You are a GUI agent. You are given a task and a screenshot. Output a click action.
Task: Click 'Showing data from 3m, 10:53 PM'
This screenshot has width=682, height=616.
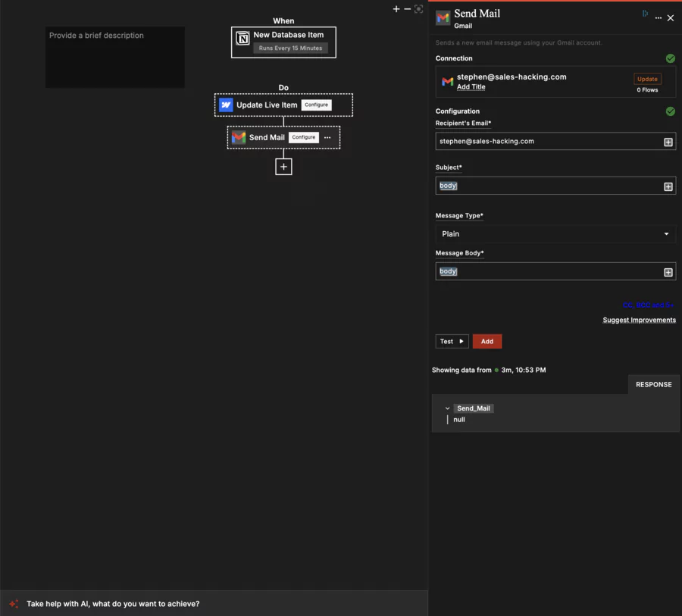tap(489, 371)
